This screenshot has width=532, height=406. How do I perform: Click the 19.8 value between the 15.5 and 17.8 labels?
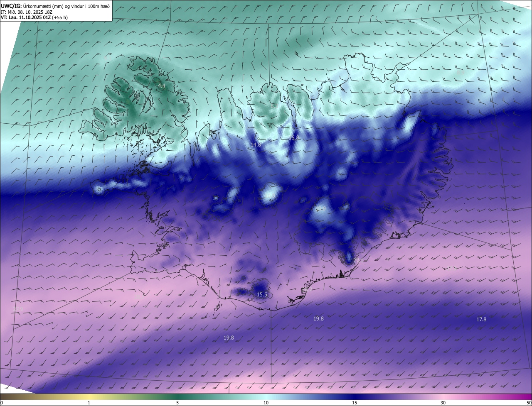click(x=318, y=318)
